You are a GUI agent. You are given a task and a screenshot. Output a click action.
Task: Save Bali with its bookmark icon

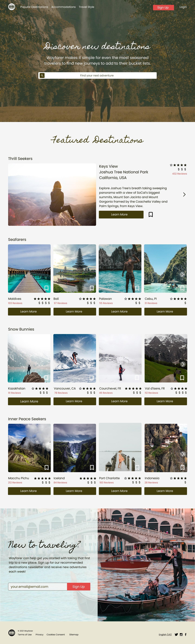(x=92, y=288)
